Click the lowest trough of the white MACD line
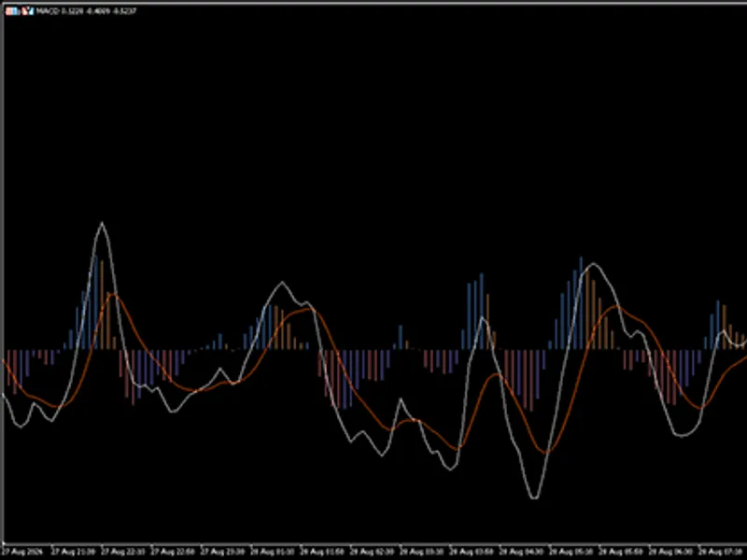The height and width of the screenshot is (560, 747). pyautogui.click(x=534, y=497)
